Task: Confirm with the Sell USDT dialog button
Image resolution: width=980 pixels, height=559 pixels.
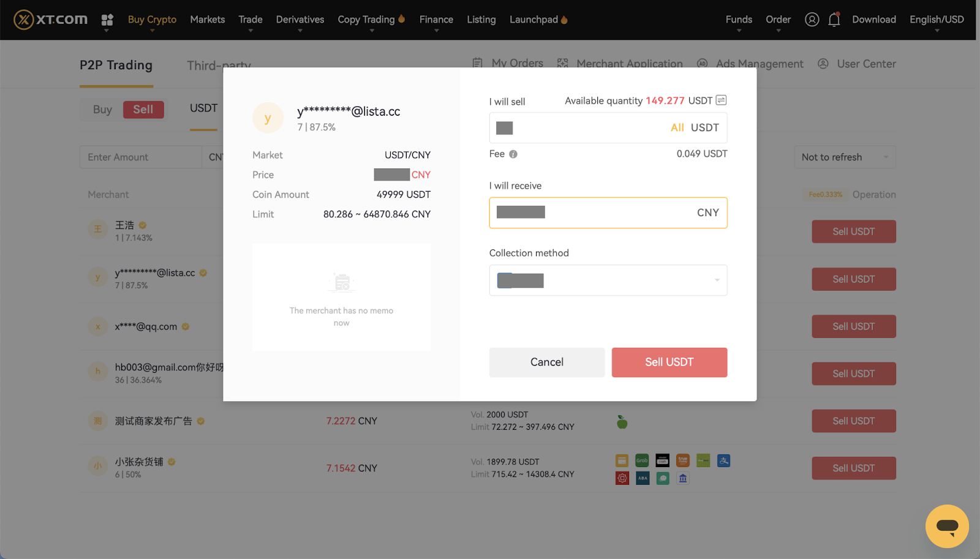Action: (669, 362)
